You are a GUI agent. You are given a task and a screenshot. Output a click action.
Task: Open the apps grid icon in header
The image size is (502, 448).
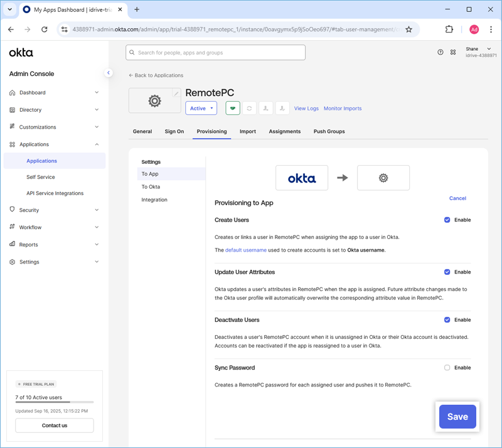(x=453, y=53)
